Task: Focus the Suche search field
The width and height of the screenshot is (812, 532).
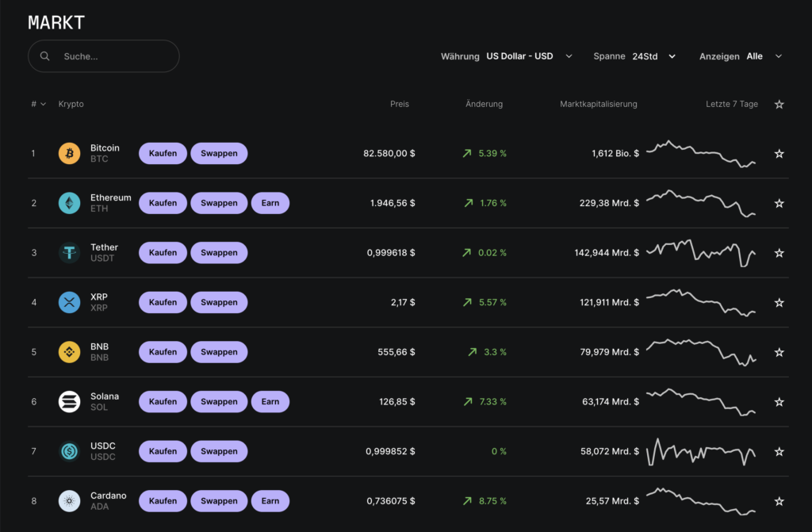Action: tap(104, 56)
